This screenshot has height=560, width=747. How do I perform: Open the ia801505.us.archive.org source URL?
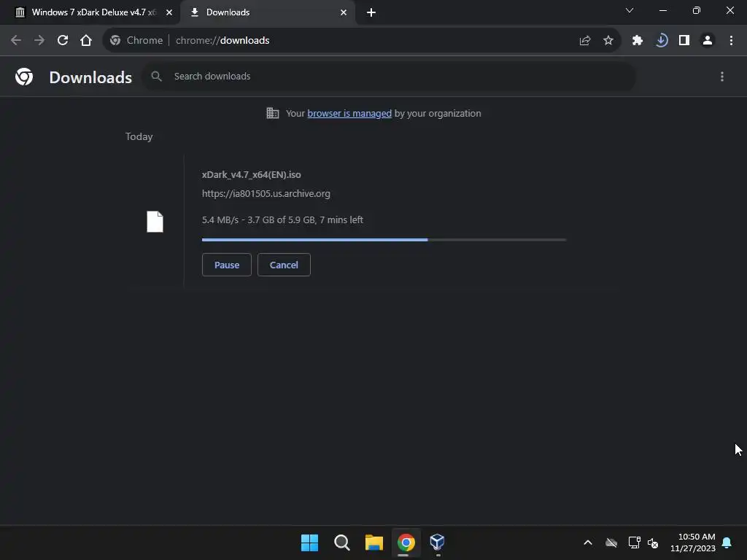click(x=266, y=194)
